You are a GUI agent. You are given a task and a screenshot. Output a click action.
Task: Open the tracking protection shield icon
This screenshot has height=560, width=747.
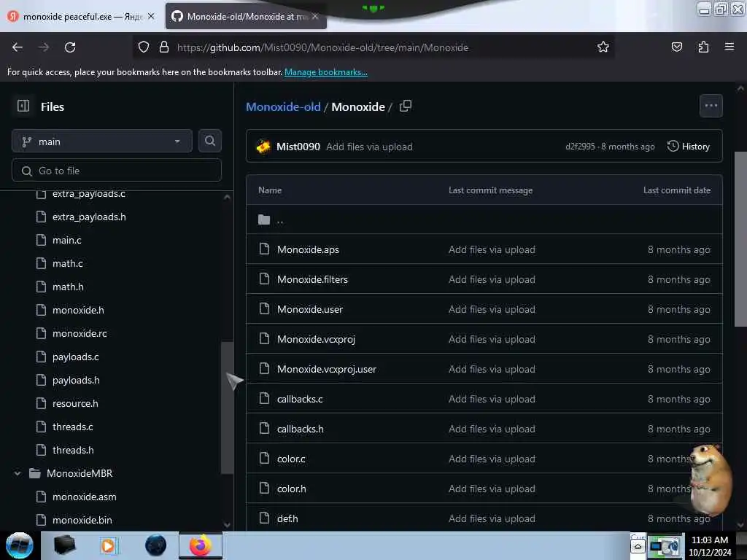coord(144,47)
